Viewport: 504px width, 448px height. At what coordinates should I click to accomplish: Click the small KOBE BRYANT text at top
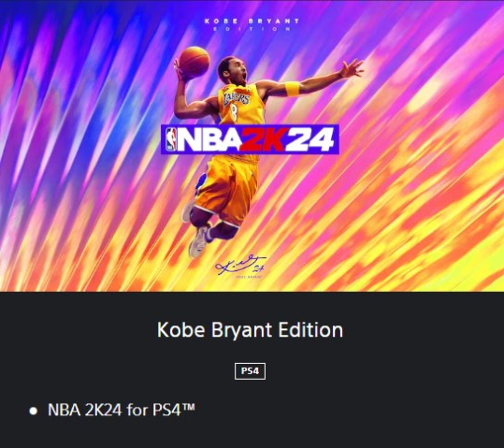tap(252, 22)
